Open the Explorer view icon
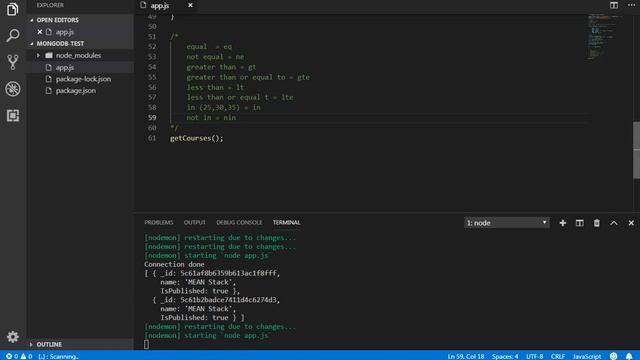The image size is (640, 360). [x=13, y=9]
